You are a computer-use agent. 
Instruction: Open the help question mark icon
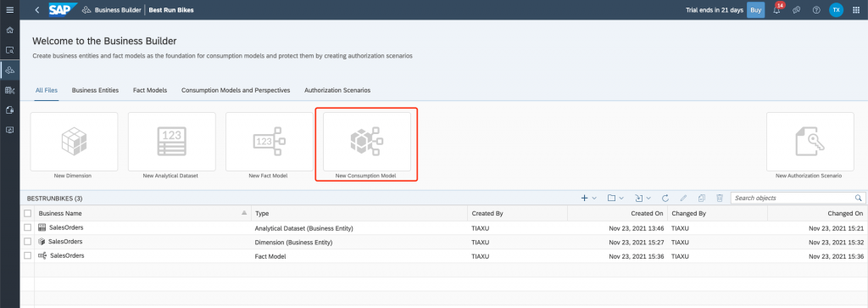[x=816, y=10]
